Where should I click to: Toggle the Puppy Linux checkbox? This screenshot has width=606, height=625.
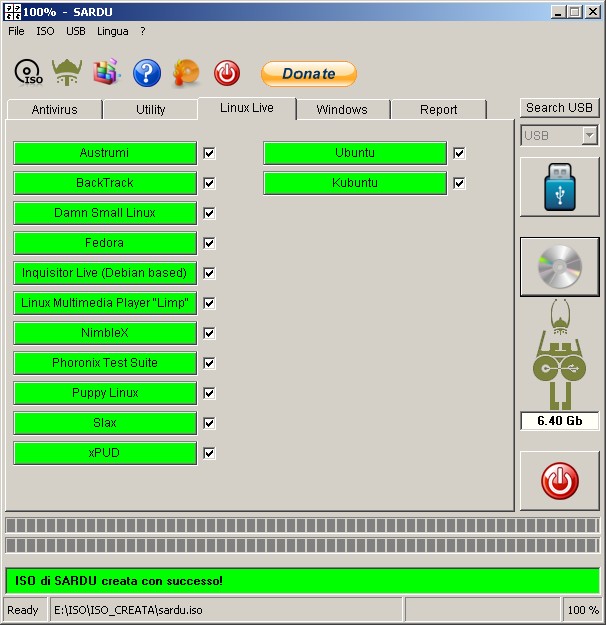click(x=209, y=393)
